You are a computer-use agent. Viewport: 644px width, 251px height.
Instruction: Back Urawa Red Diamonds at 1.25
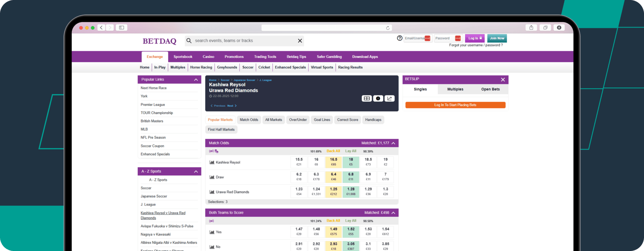coord(333,192)
